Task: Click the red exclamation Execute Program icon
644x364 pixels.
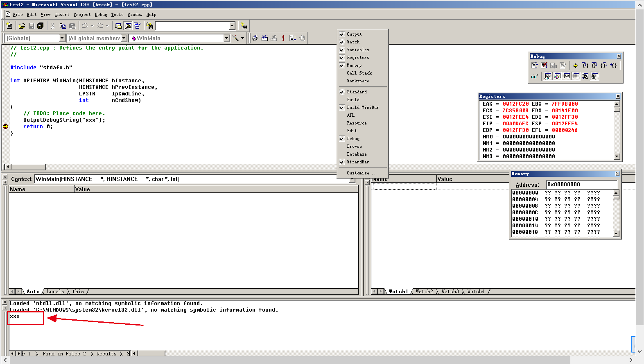Action: [283, 38]
